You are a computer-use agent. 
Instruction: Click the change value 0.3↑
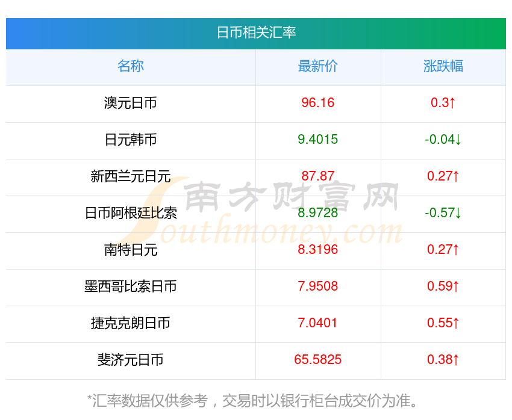(x=443, y=103)
